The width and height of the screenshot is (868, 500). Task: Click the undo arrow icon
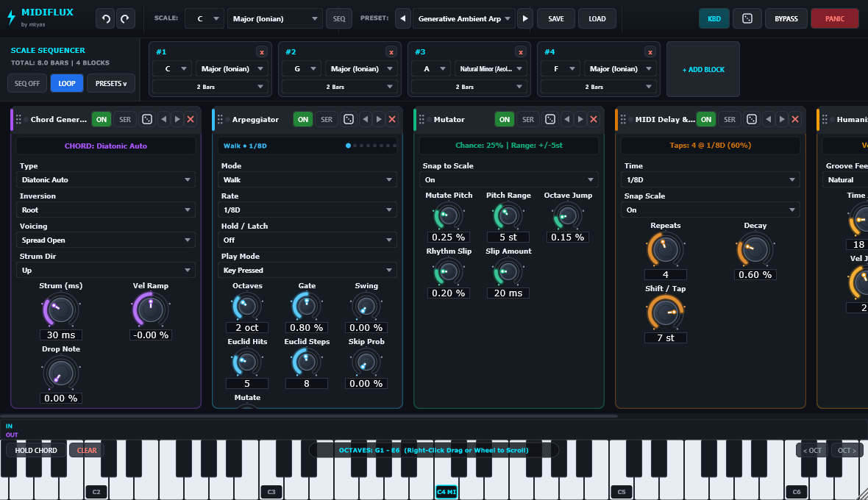point(106,19)
